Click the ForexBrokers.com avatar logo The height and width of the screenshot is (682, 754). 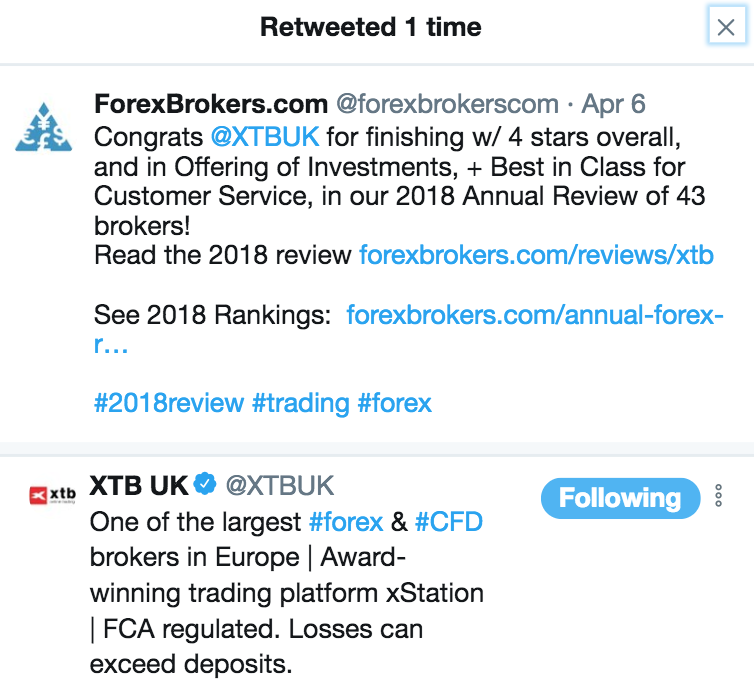click(43, 125)
